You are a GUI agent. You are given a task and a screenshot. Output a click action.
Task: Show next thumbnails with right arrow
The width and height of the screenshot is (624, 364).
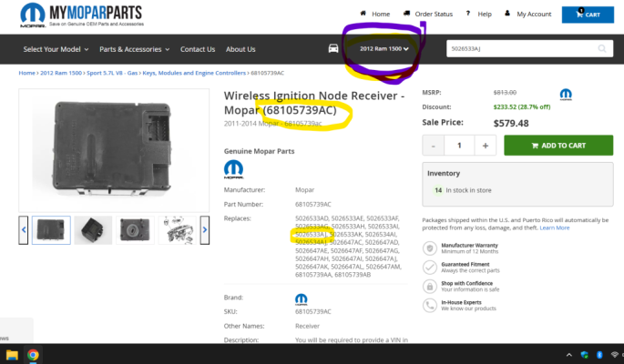point(205,229)
